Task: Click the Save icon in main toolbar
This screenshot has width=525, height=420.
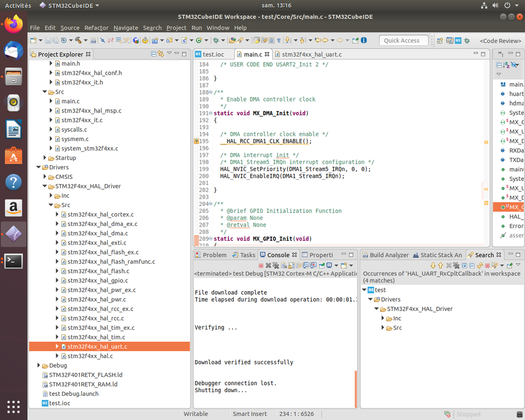Action: point(48,40)
